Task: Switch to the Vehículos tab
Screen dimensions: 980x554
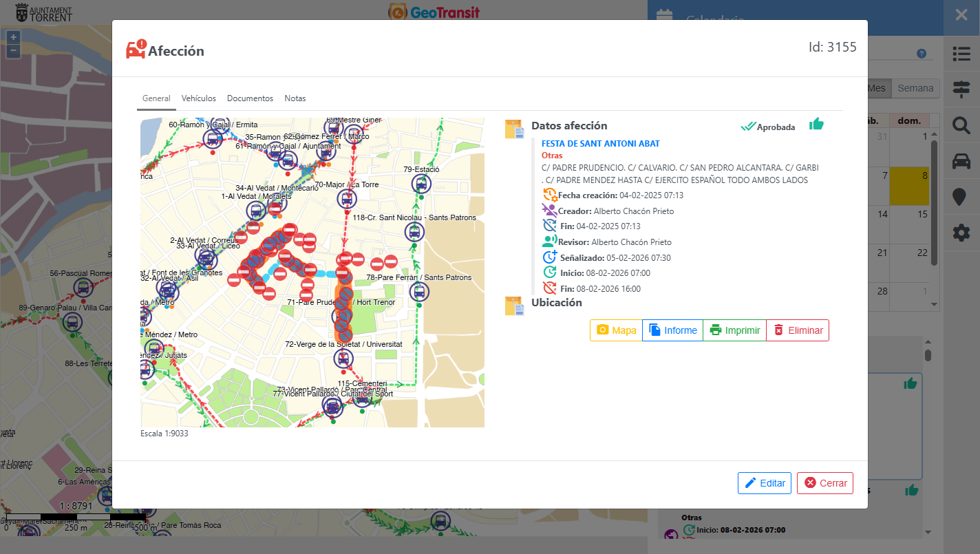Action: point(198,98)
